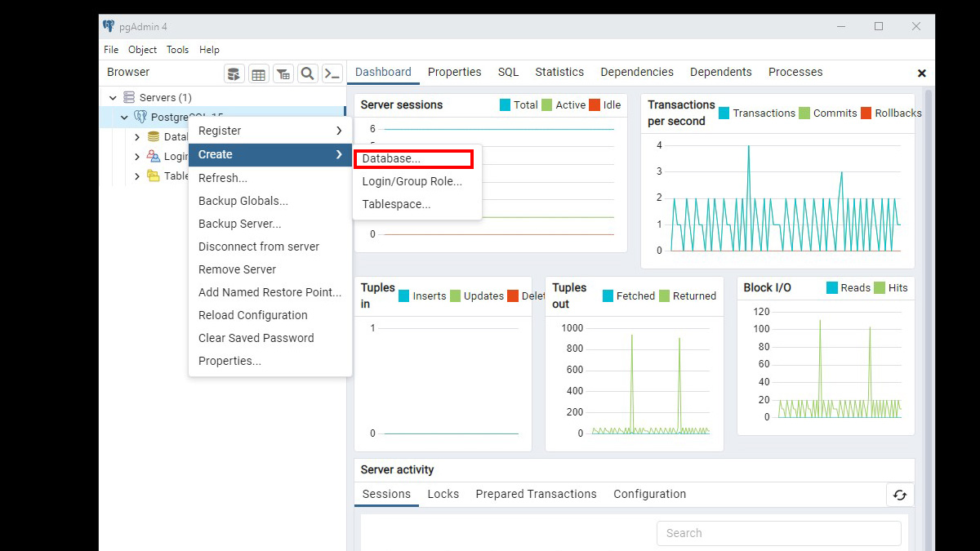Click the View Data table icon
This screenshot has width=980, height=551.
coord(259,74)
